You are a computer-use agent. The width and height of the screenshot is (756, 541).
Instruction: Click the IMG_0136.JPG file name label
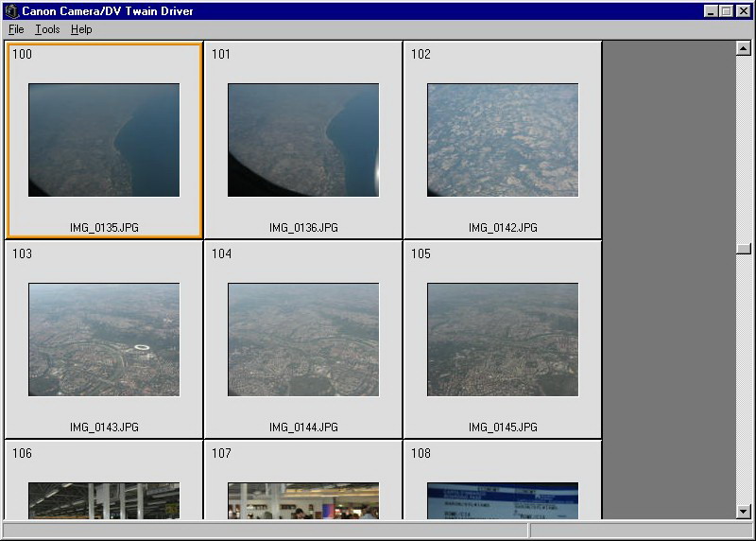303,227
